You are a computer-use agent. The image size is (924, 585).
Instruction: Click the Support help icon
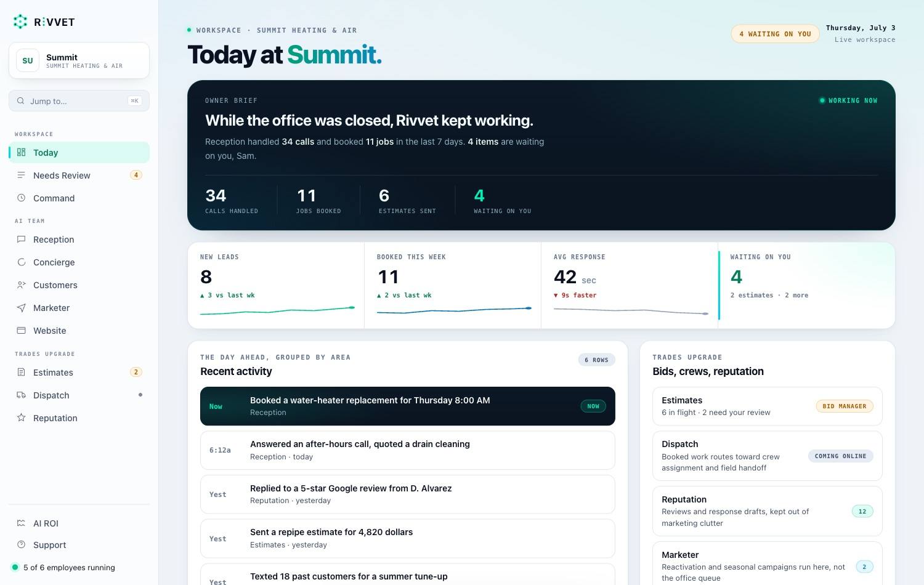pyautogui.click(x=21, y=544)
